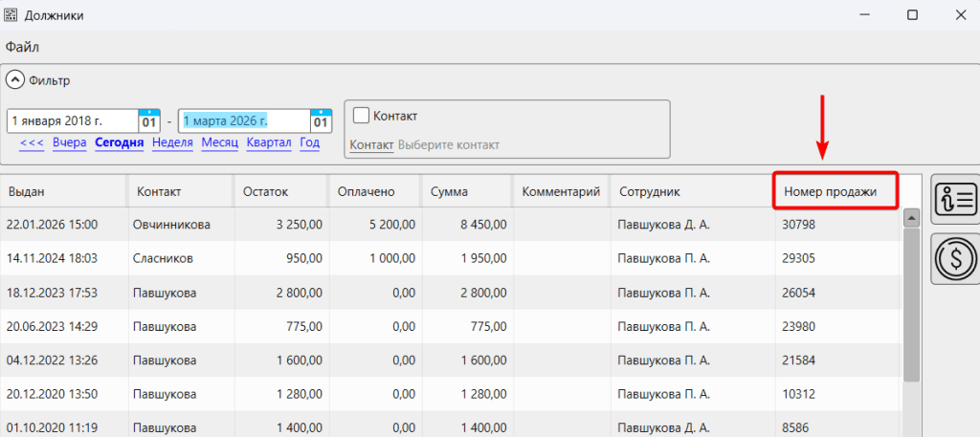This screenshot has width=980, height=437.
Task: Sort by Сотрудник column header
Action: click(693, 191)
